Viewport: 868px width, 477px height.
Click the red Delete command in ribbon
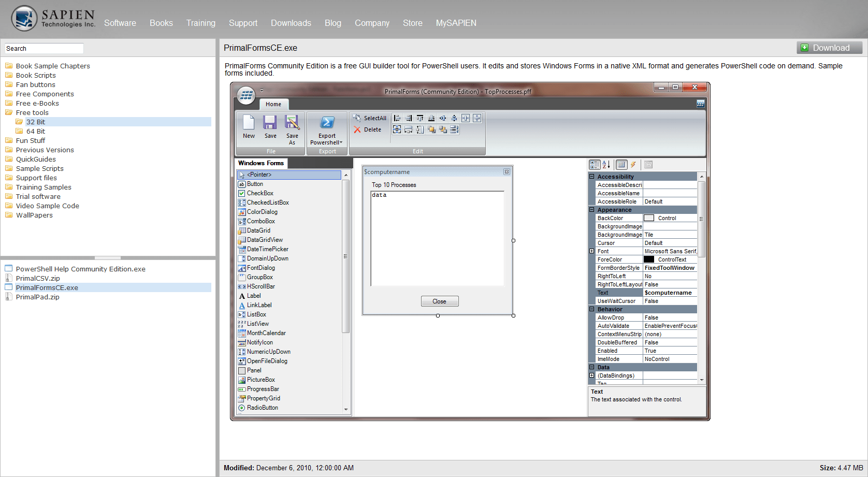pyautogui.click(x=368, y=129)
